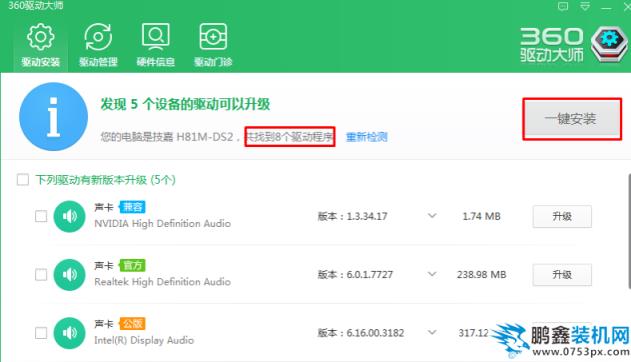Click the 一键安装 button
The height and width of the screenshot is (362, 631).
point(572,119)
